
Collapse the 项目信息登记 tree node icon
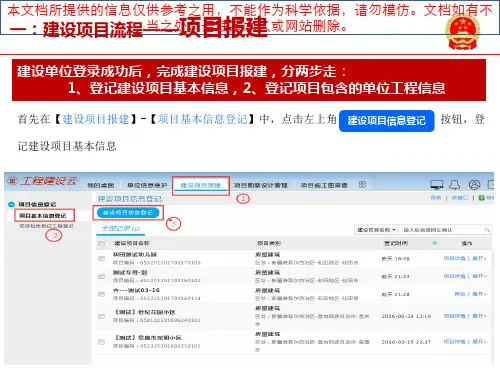(x=11, y=204)
